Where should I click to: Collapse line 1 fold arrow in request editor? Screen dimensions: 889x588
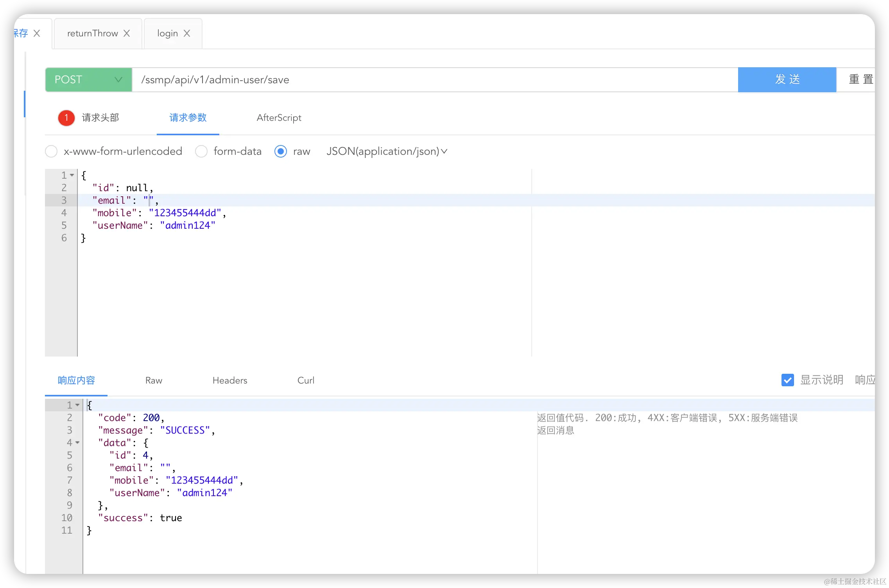[72, 175]
